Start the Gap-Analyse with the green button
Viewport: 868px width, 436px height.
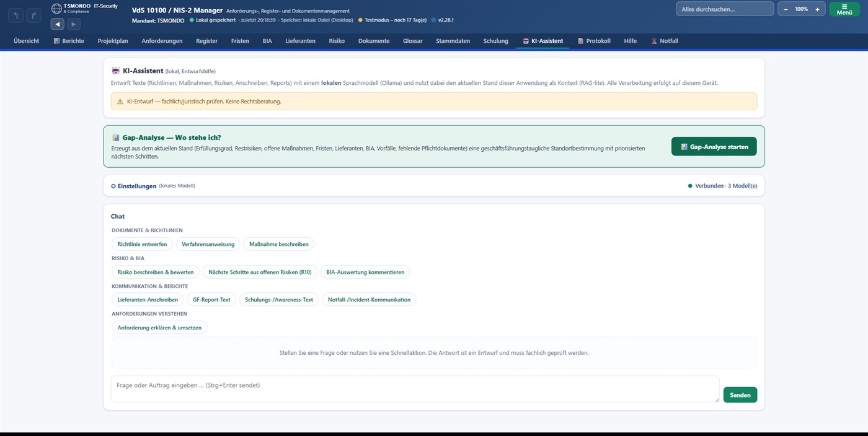point(714,147)
